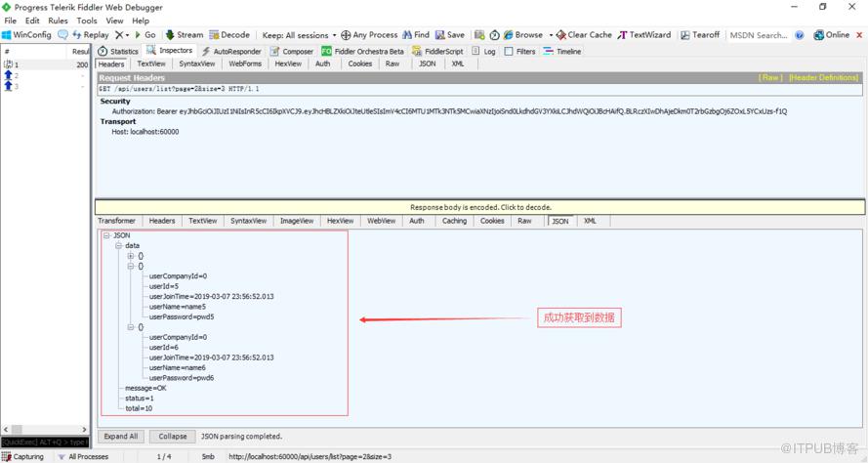Open the Rules menu
Image resolution: width=868 pixels, height=463 pixels.
(59, 21)
